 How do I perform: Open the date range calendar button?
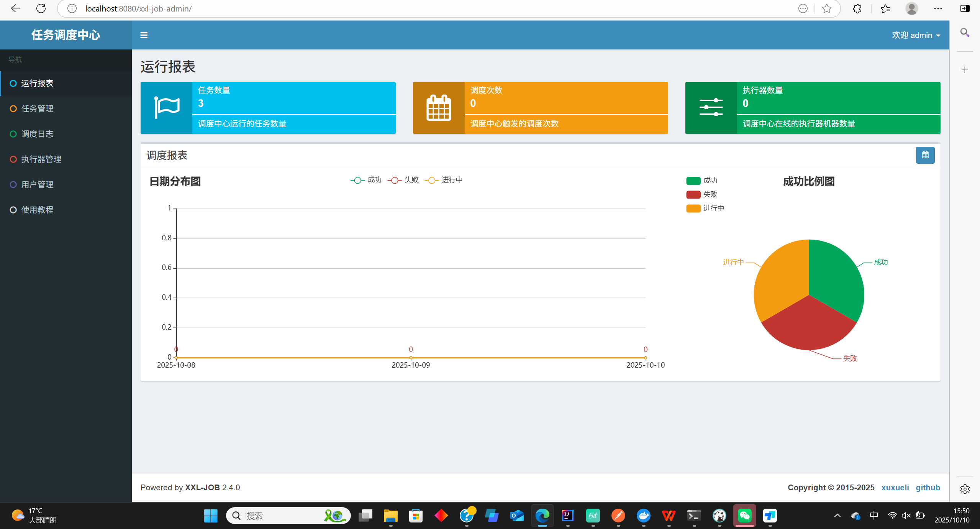pos(925,155)
